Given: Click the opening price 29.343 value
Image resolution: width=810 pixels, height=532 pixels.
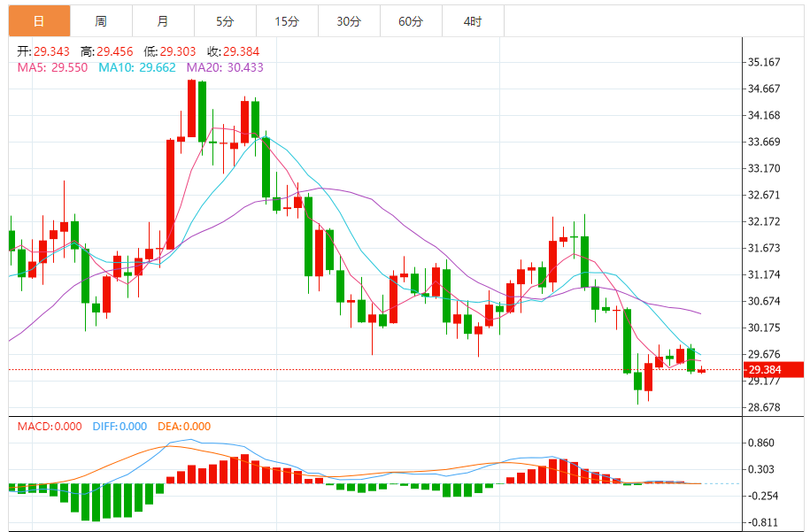Looking at the screenshot, I should coord(51,51).
